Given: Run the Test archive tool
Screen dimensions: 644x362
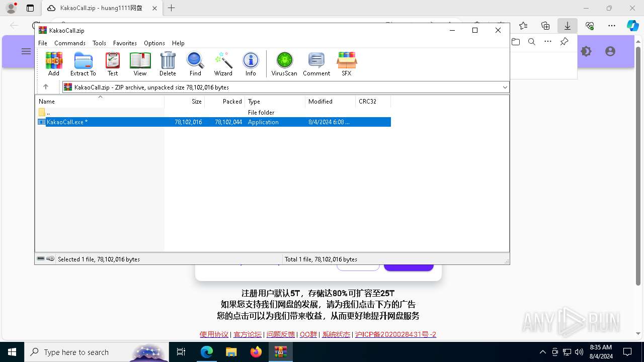Looking at the screenshot, I should 113,64.
